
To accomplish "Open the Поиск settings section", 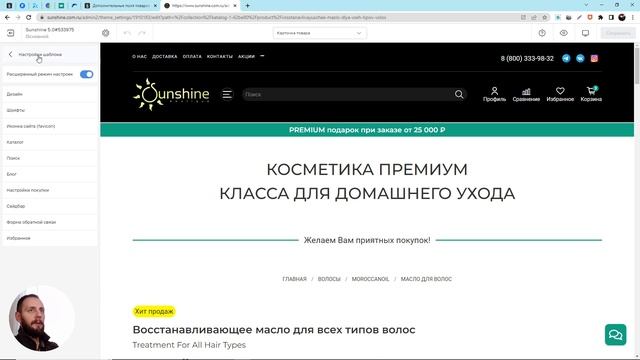I will (50, 158).
